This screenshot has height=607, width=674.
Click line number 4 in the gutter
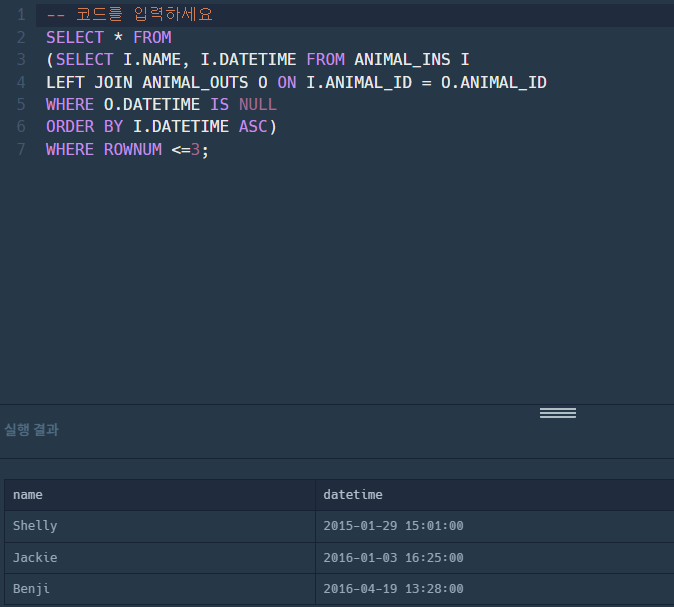click(21, 82)
